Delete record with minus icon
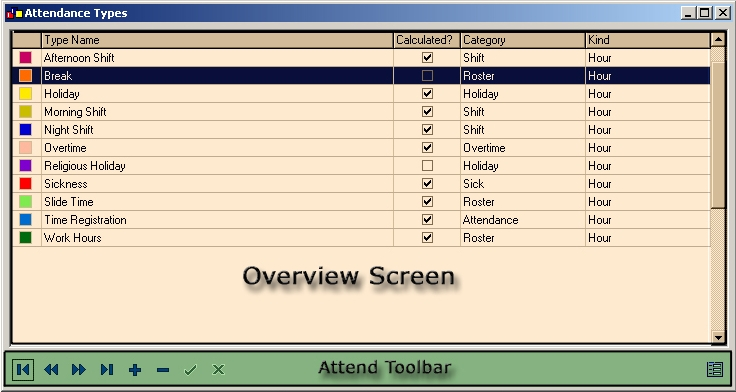The image size is (736, 392). pyautogui.click(x=163, y=370)
